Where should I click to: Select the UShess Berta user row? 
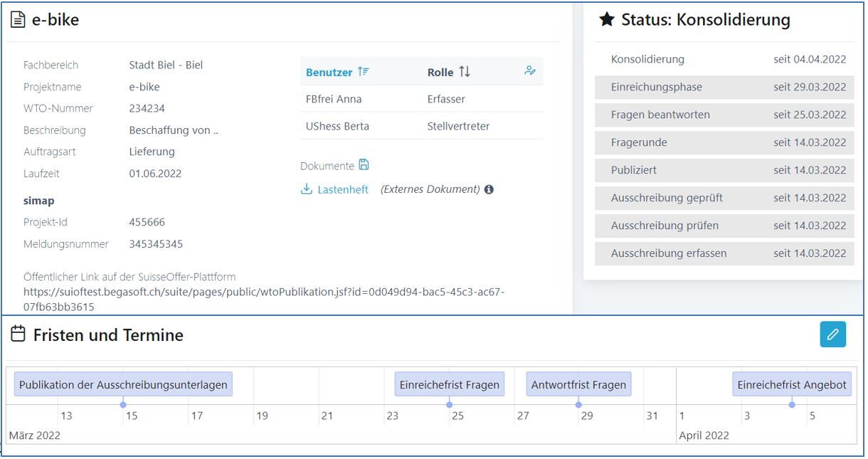click(422, 126)
